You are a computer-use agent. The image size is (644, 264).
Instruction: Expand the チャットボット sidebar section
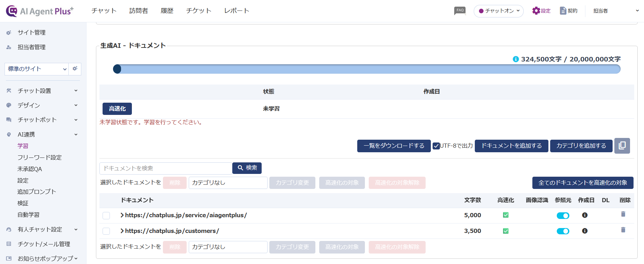(42, 120)
